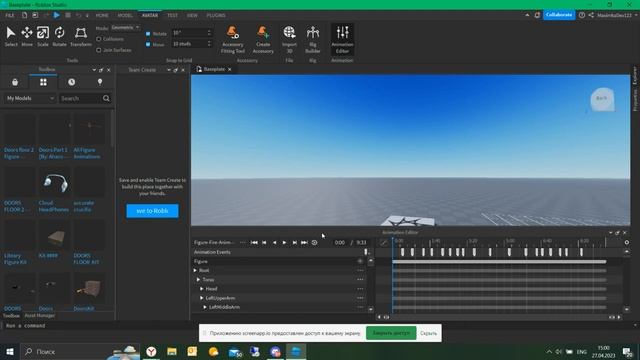This screenshot has width=640, height=360.
Task: Open the Windows Start menu
Action: click(10, 351)
